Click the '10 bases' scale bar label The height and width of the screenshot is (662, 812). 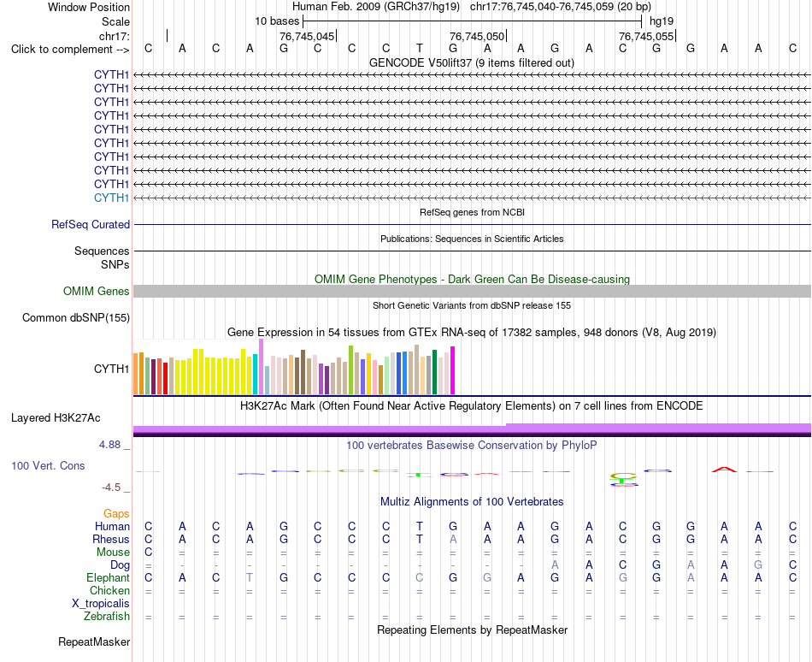point(277,21)
